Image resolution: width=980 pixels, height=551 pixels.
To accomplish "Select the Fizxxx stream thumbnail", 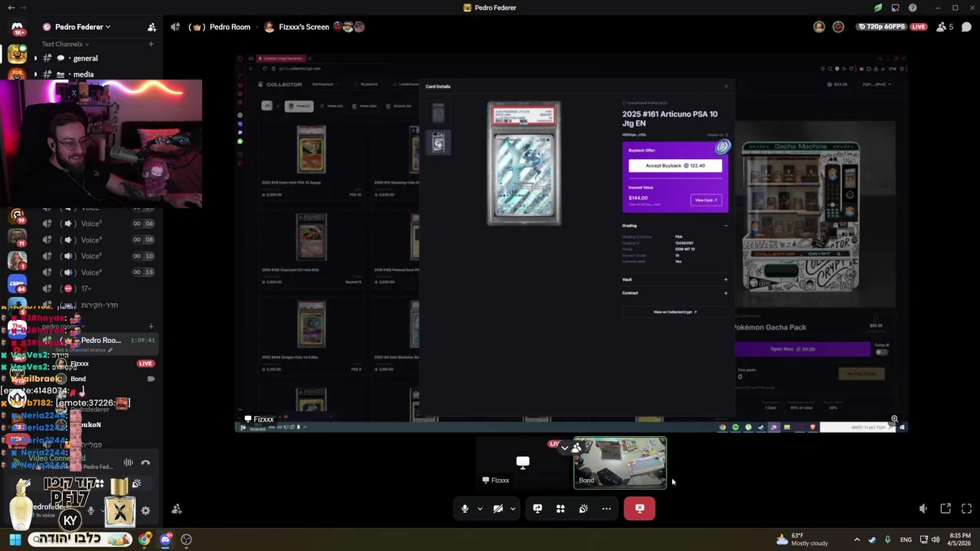I will pyautogui.click(x=523, y=463).
